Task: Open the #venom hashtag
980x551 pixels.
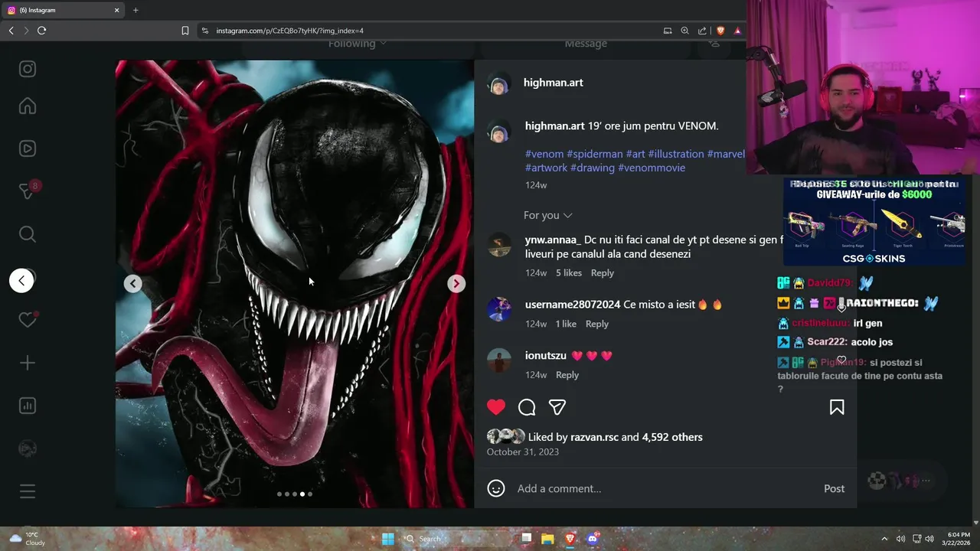Action: click(544, 154)
